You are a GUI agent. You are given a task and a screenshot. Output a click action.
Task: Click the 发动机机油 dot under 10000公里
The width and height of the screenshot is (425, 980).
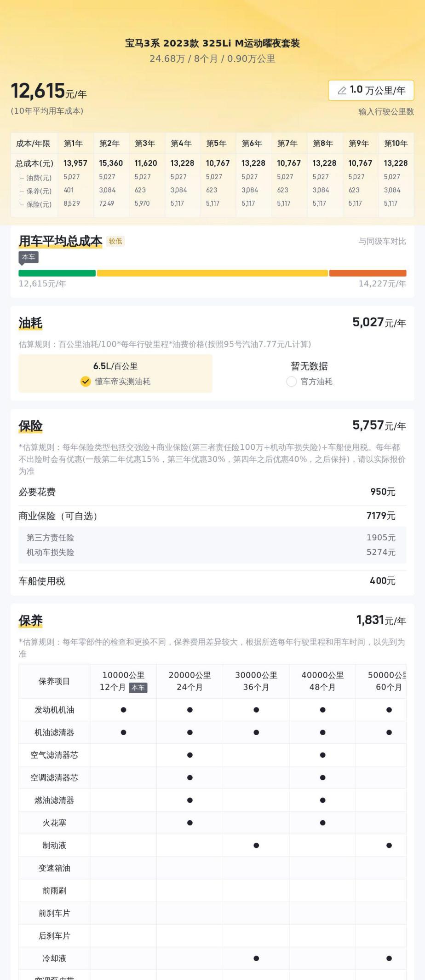click(x=123, y=710)
